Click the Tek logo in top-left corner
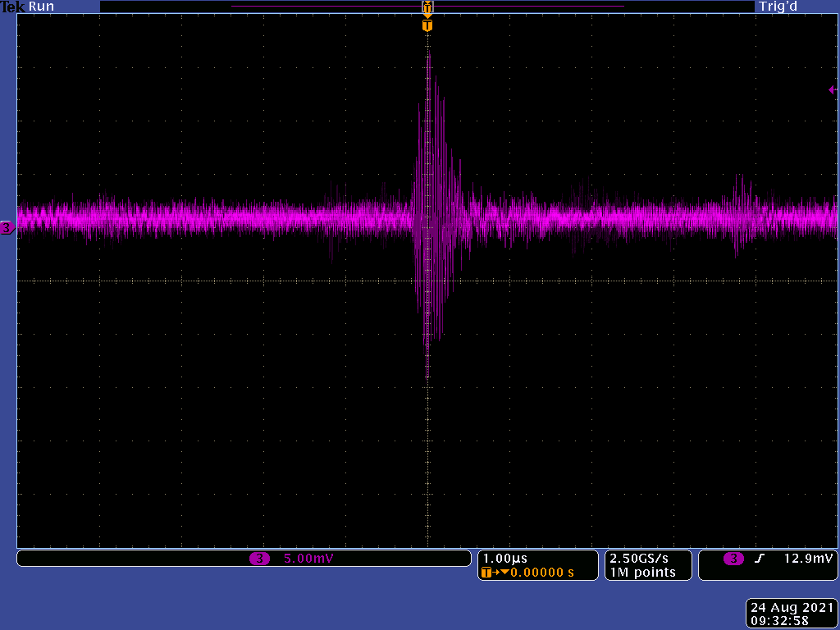The height and width of the screenshot is (630, 840). click(x=12, y=7)
